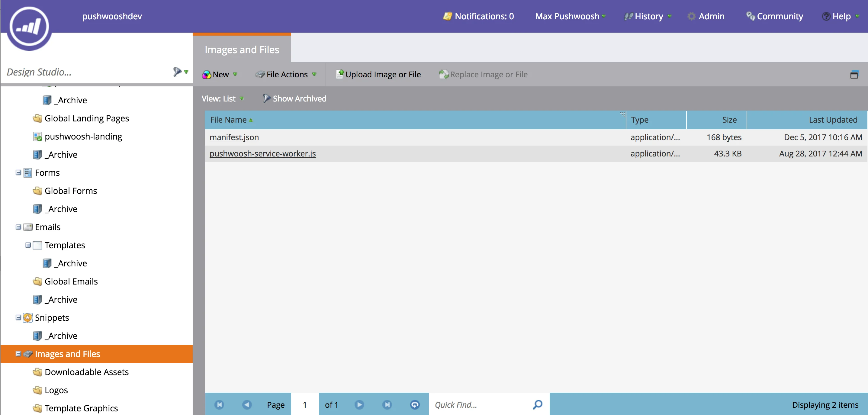Open the View: List dropdown
The image size is (868, 415).
coord(223,98)
